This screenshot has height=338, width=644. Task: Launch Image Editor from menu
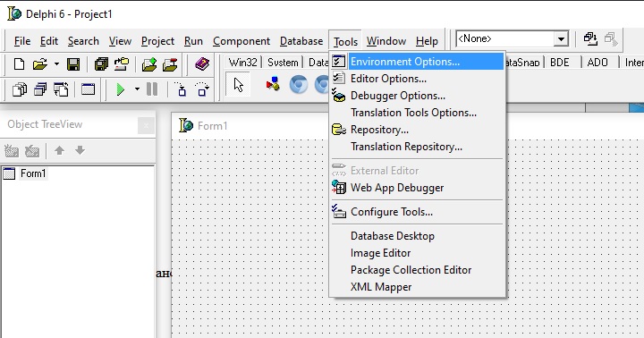coord(418,253)
